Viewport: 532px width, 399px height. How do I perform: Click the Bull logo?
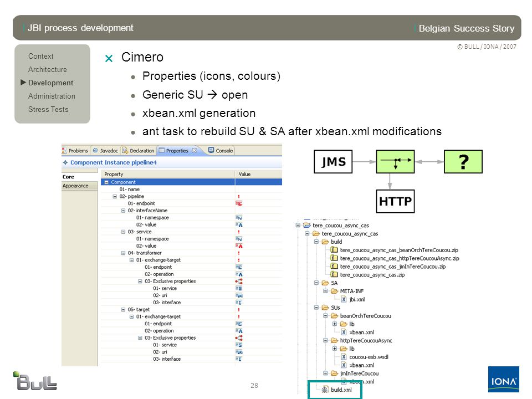[x=35, y=381]
